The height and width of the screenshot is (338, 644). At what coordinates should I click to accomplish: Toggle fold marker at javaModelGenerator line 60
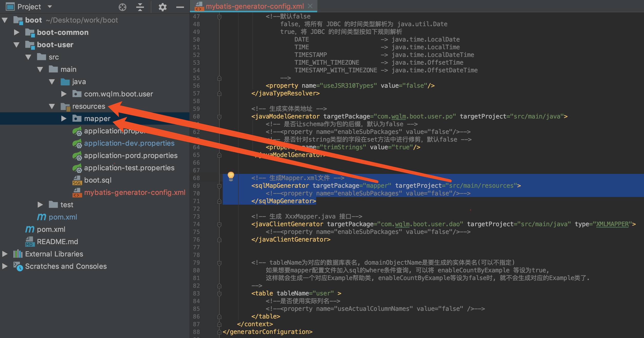219,117
